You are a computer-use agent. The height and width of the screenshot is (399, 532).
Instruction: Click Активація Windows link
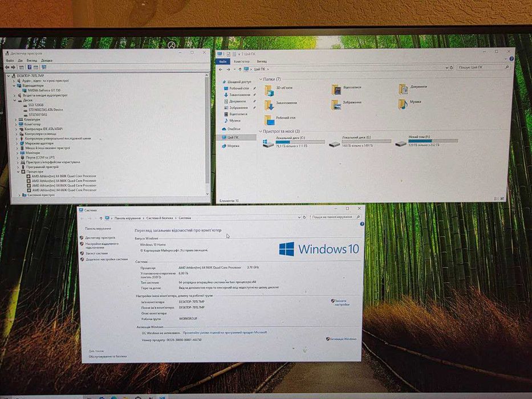click(x=343, y=339)
